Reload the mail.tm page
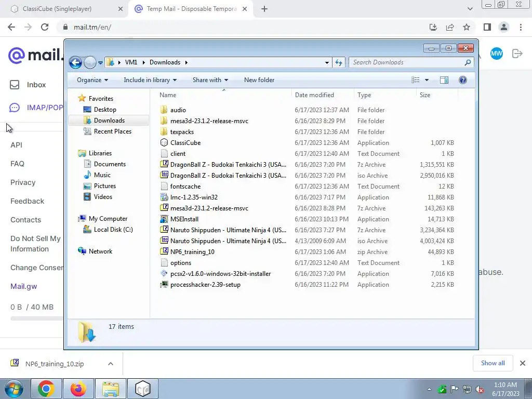The image size is (532, 399). click(x=45, y=27)
